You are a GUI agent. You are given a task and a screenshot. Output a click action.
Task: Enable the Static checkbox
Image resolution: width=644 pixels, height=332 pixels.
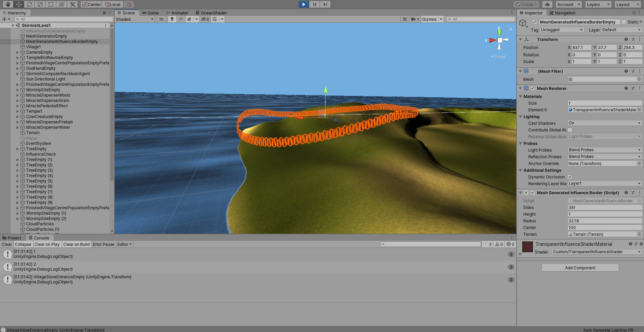(624, 22)
